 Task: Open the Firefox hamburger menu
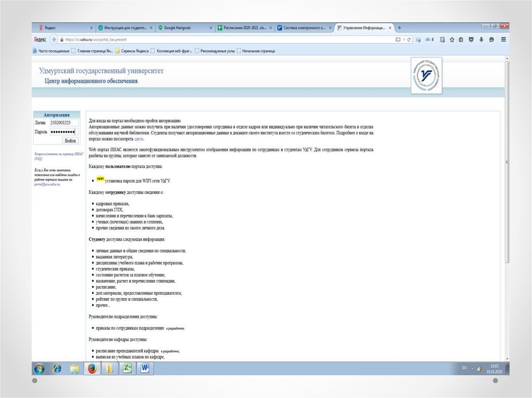[503, 39]
